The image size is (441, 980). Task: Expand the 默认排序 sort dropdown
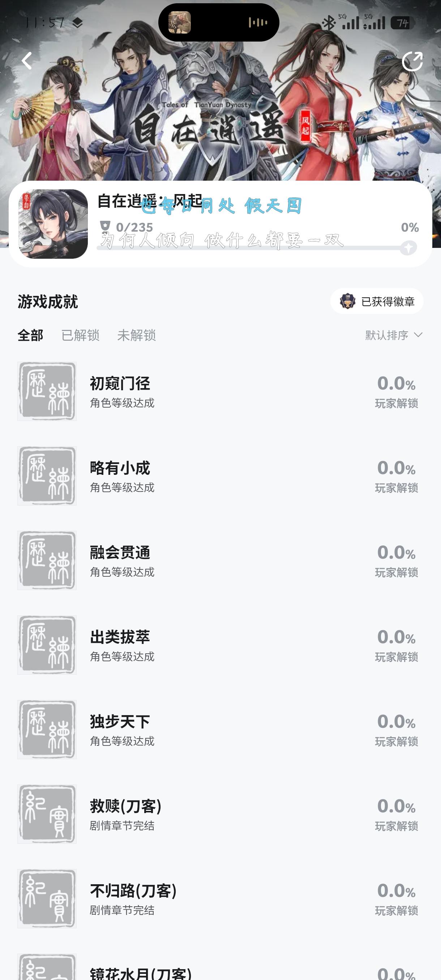[x=394, y=335]
